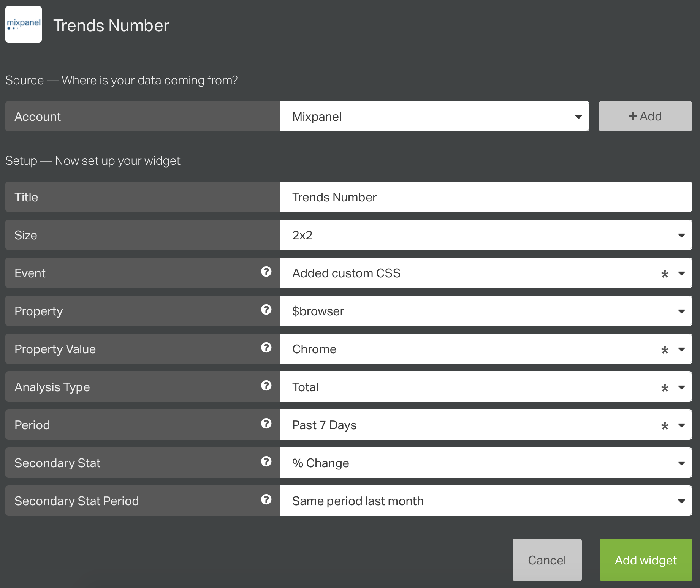This screenshot has width=700, height=588.
Task: Open help tooltip for Property field
Action: (266, 310)
